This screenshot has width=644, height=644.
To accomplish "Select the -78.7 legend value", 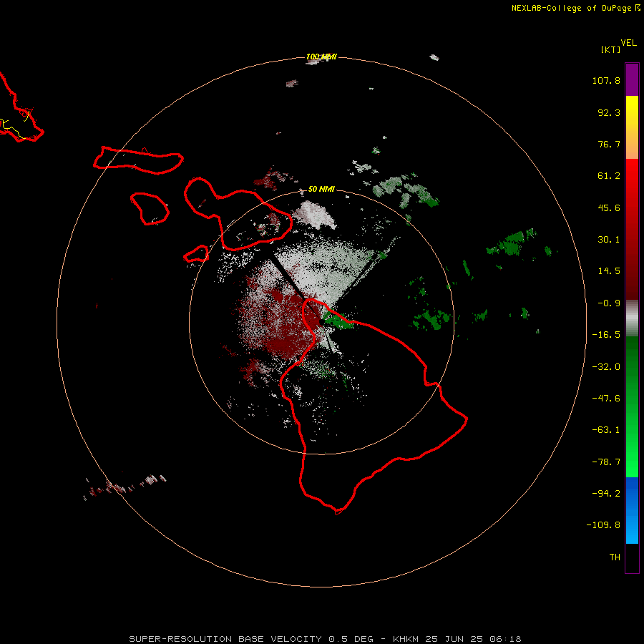I will click(x=606, y=462).
